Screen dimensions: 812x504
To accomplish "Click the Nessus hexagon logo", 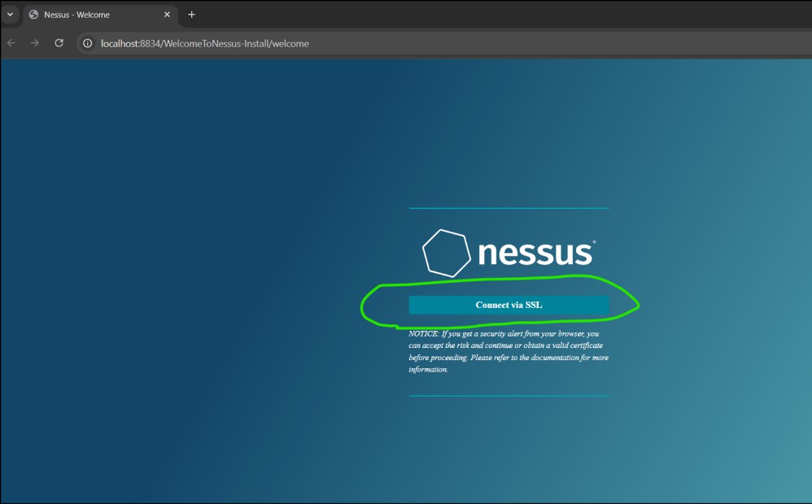I will [x=447, y=253].
